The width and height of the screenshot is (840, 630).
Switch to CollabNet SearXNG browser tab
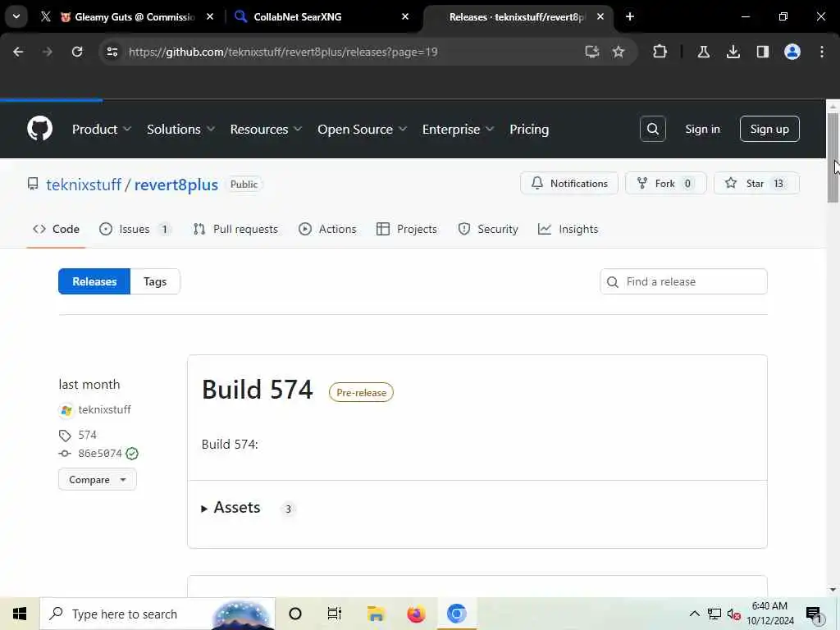pos(322,16)
